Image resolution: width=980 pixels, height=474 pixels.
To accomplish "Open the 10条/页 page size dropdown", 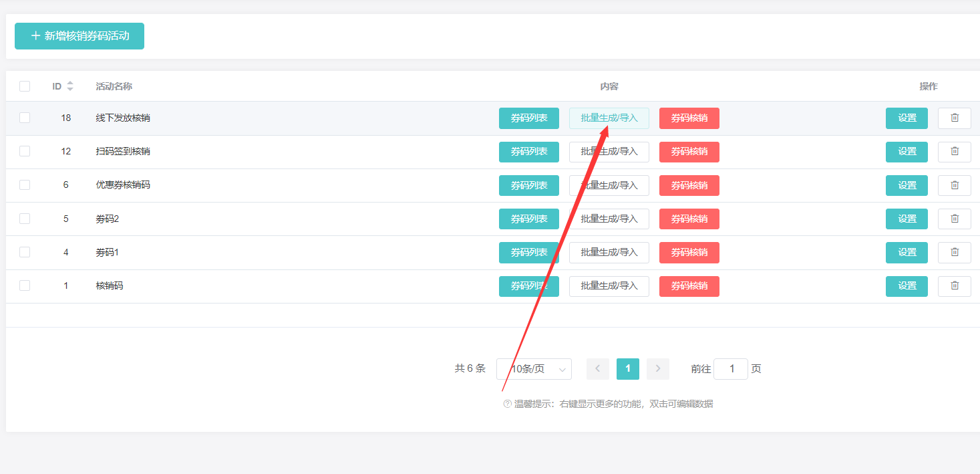I will click(534, 369).
